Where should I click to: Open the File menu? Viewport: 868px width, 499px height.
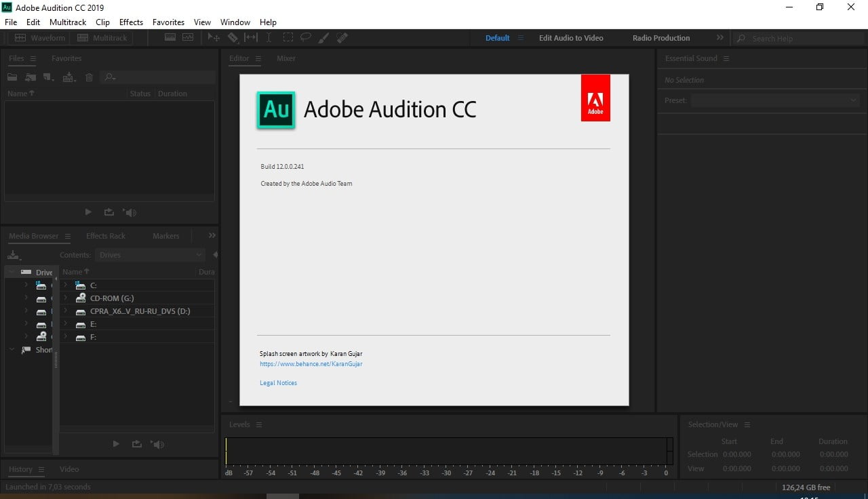tap(11, 22)
